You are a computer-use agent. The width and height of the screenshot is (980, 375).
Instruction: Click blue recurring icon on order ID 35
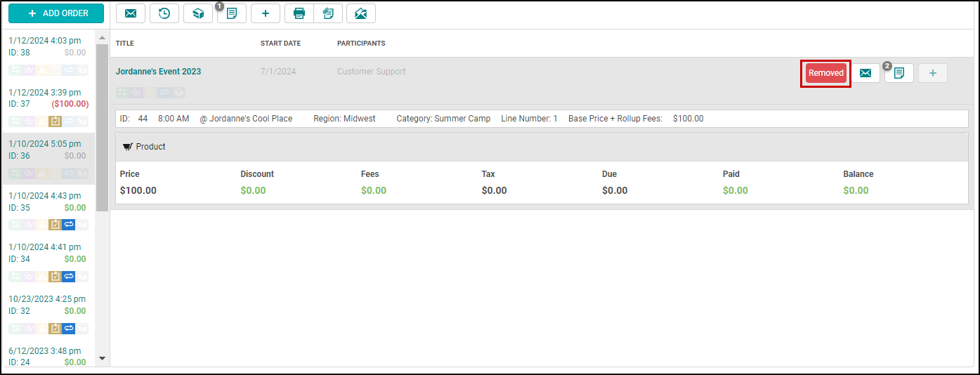point(69,225)
